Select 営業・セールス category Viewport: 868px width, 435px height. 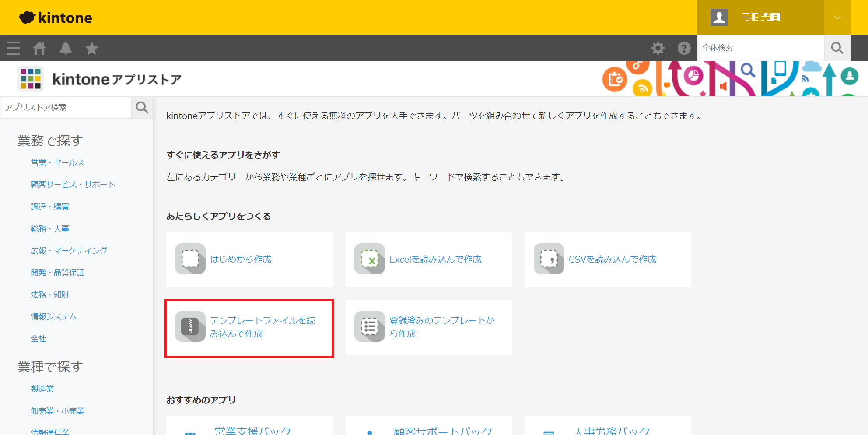(x=57, y=163)
